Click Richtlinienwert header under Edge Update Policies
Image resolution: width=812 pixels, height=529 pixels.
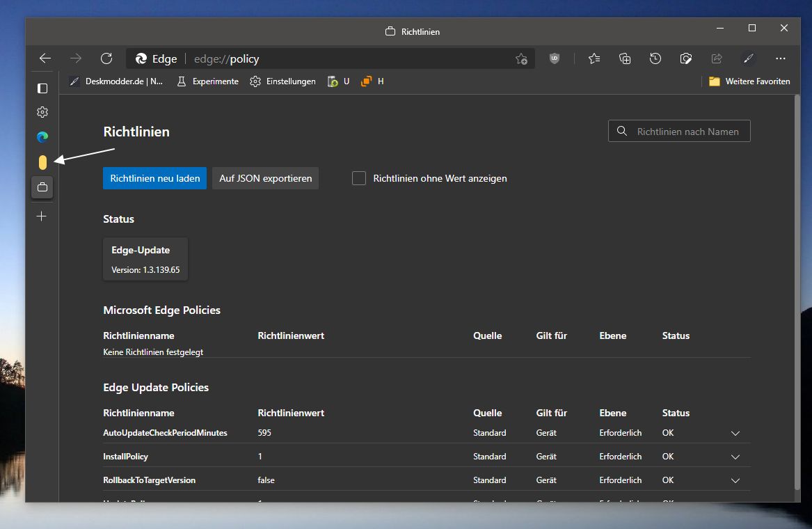pos(291,413)
